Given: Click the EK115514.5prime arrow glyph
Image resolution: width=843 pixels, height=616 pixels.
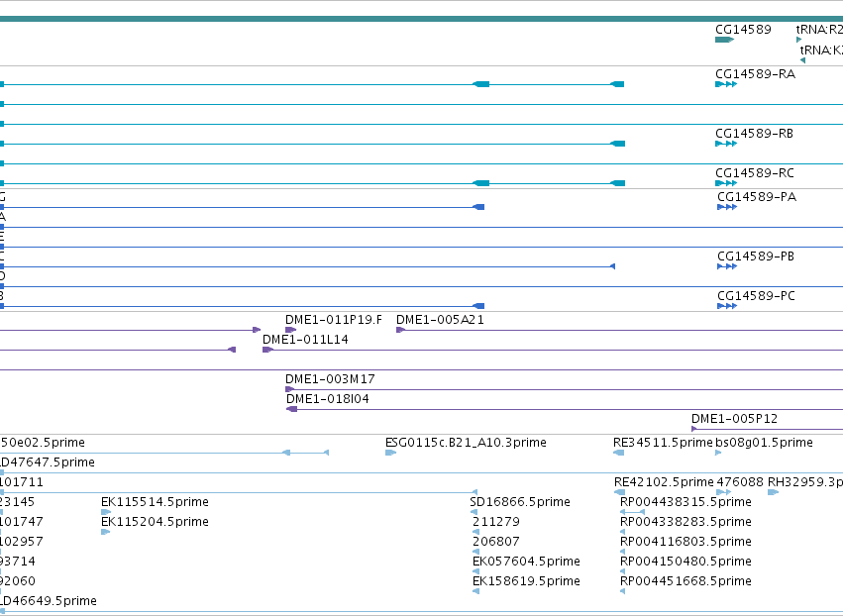Looking at the screenshot, I should 106,512.
